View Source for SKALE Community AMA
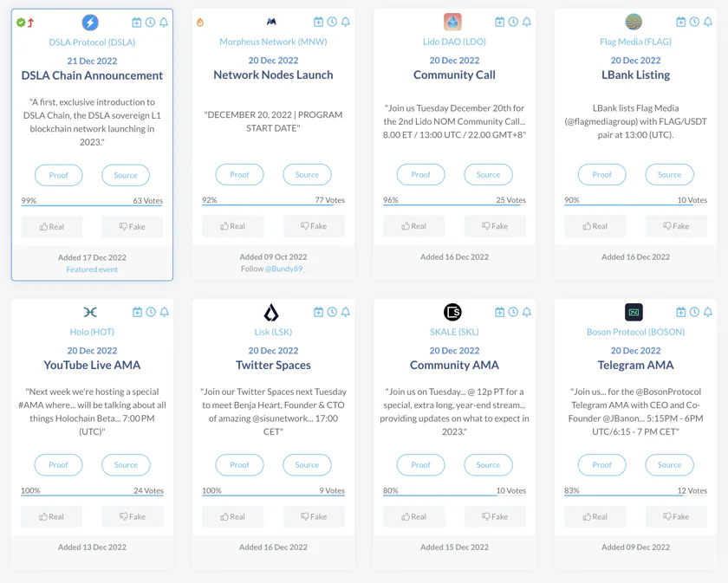The width and height of the screenshot is (728, 583). (489, 464)
